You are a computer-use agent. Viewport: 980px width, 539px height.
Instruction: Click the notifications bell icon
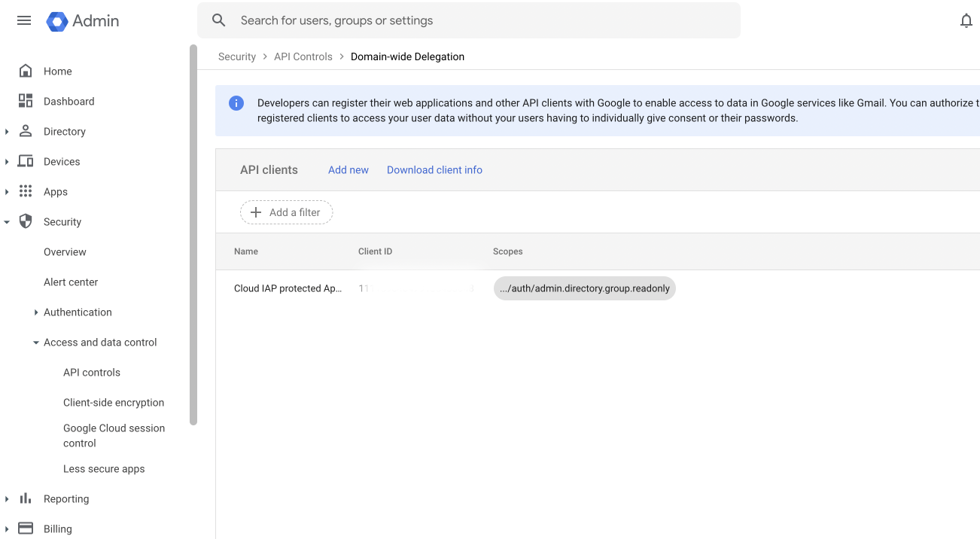tap(966, 21)
